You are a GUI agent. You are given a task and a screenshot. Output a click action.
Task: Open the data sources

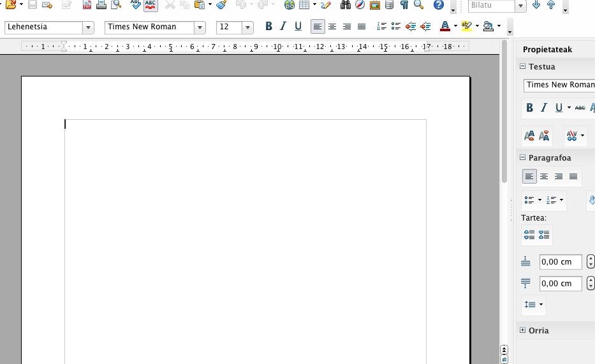click(389, 4)
